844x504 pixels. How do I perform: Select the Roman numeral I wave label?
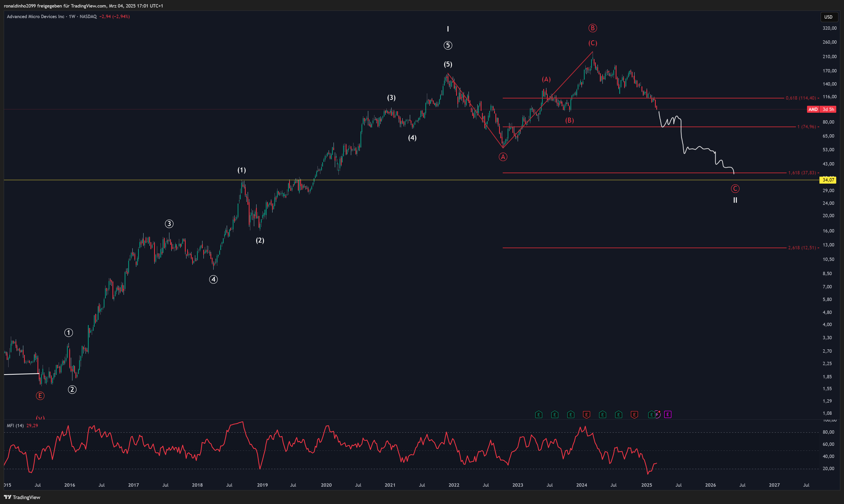[x=448, y=29]
